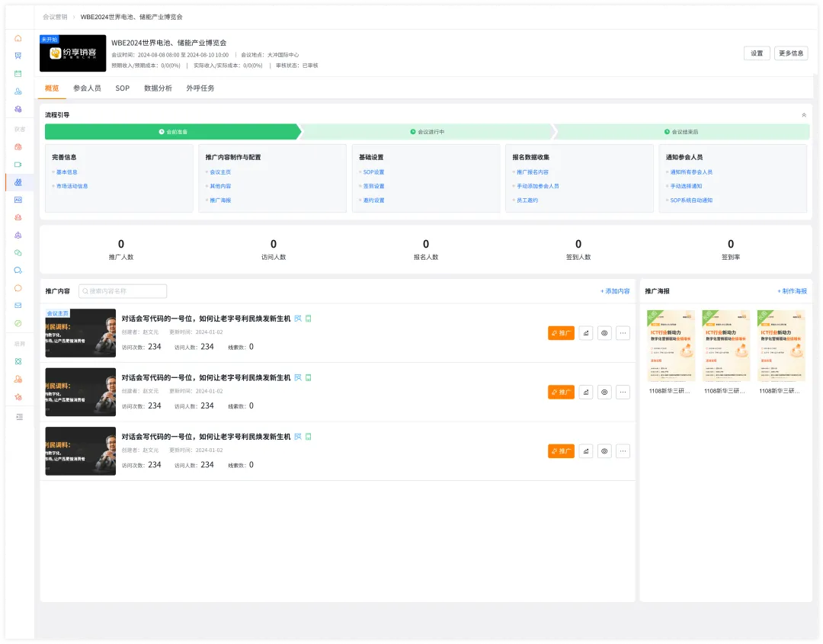Open the orange home icon in sidebar

(18, 38)
